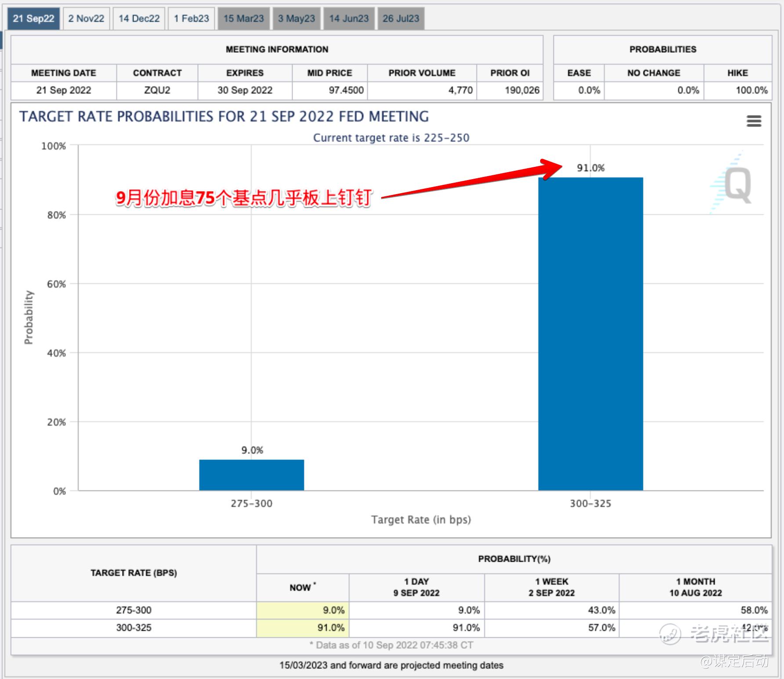784x679 pixels.
Task: Switch to 14 Jun23 tab
Action: point(349,18)
